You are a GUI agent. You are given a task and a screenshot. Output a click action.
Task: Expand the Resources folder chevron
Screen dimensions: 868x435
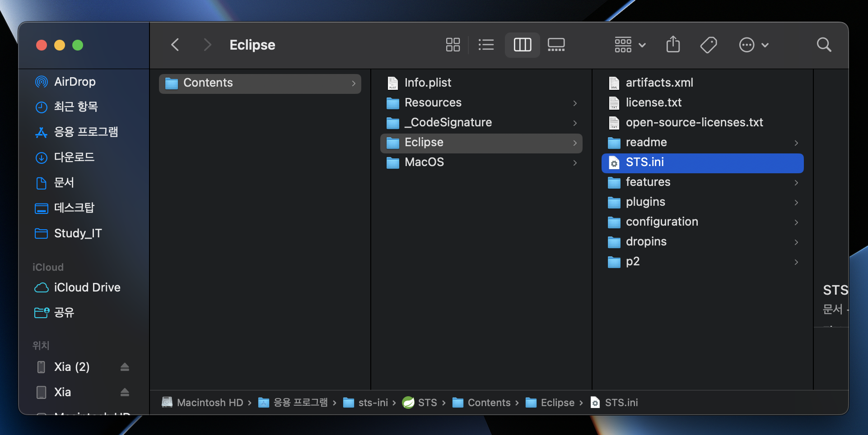point(575,103)
